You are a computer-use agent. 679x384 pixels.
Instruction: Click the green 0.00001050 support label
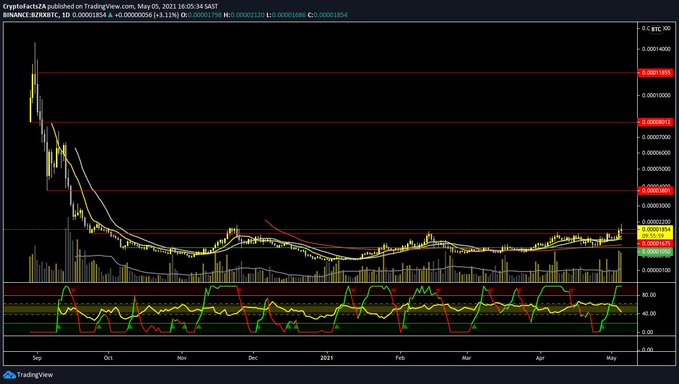[x=656, y=252]
